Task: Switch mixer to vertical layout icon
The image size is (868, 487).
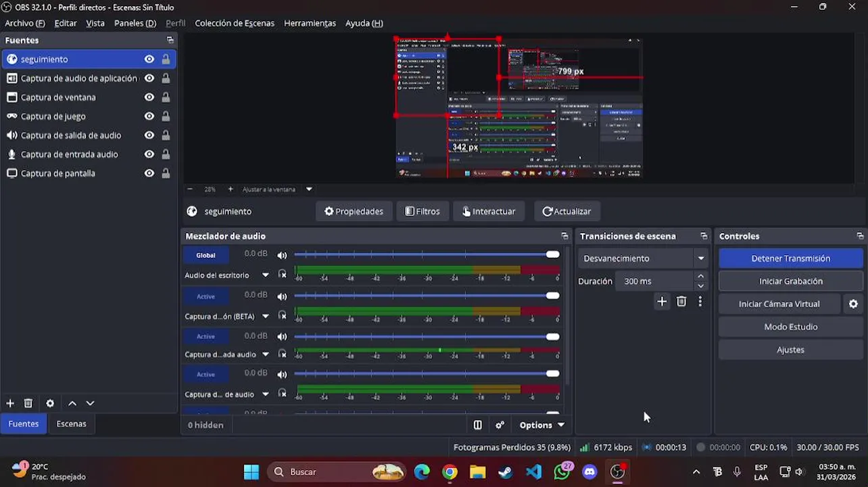Action: point(477,425)
